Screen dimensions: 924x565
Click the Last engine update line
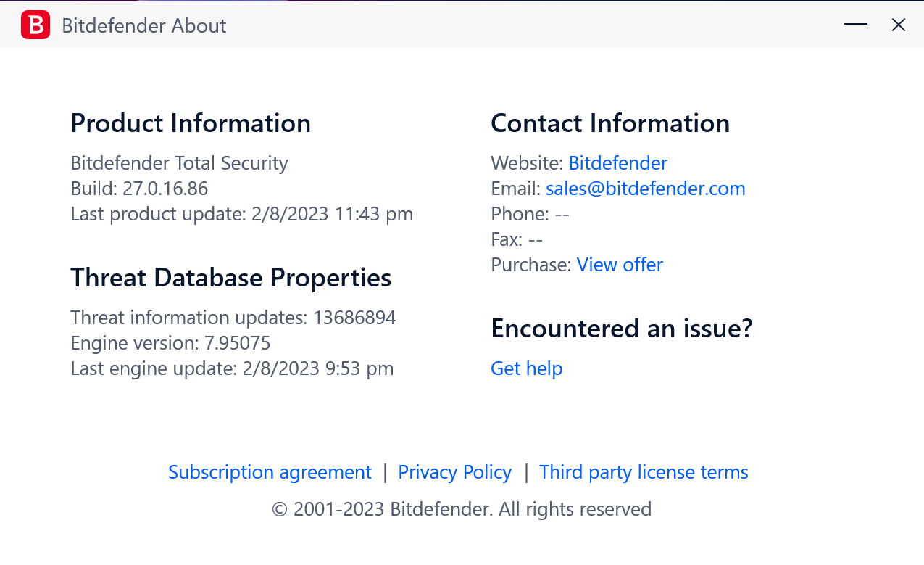pos(232,368)
